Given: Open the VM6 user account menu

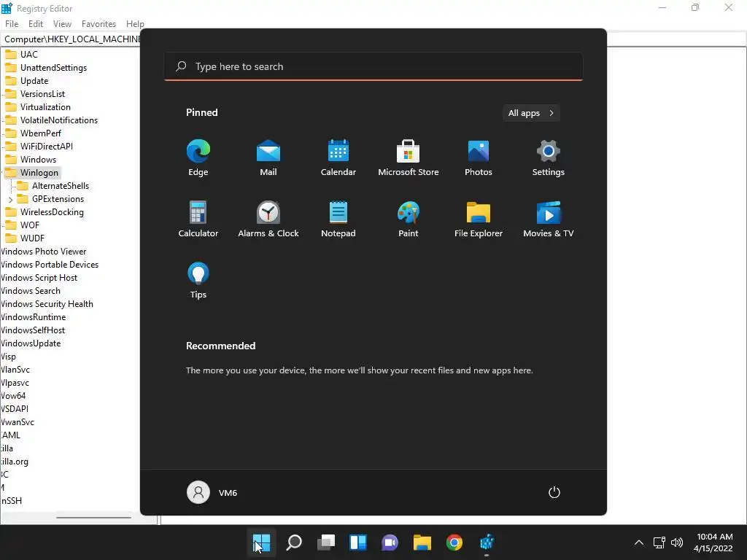Looking at the screenshot, I should [212, 492].
